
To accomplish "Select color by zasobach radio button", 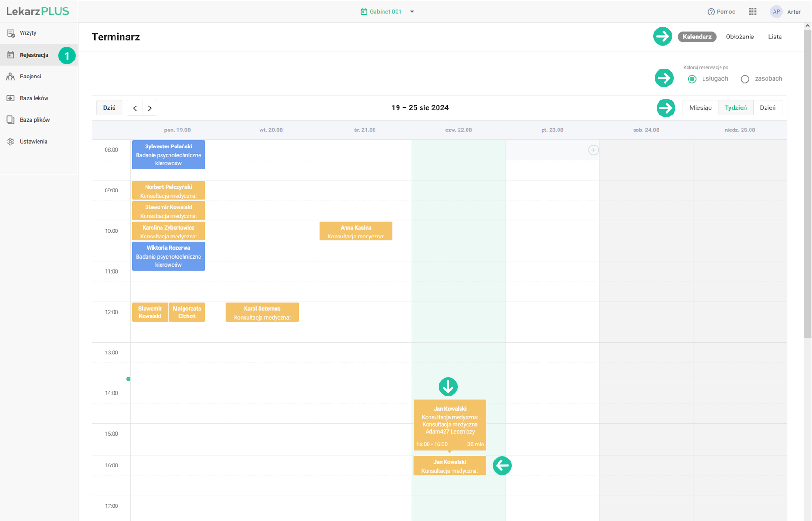I will pyautogui.click(x=745, y=79).
